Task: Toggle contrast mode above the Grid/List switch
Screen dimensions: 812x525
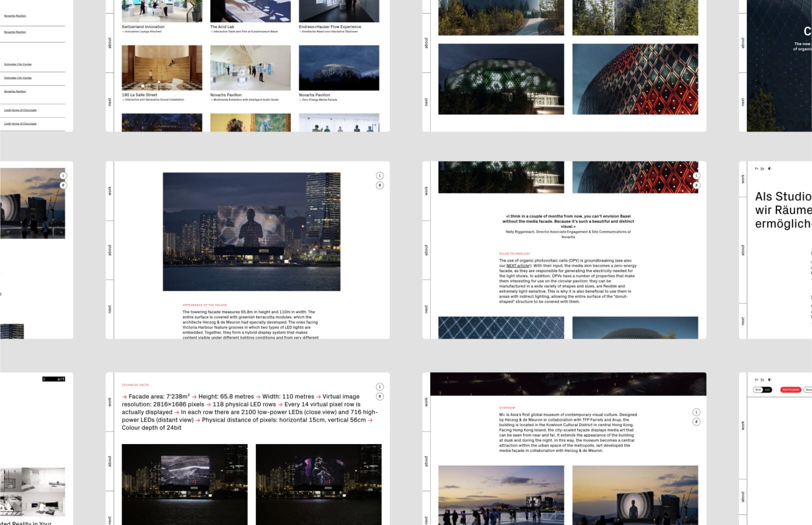Action: [770, 379]
